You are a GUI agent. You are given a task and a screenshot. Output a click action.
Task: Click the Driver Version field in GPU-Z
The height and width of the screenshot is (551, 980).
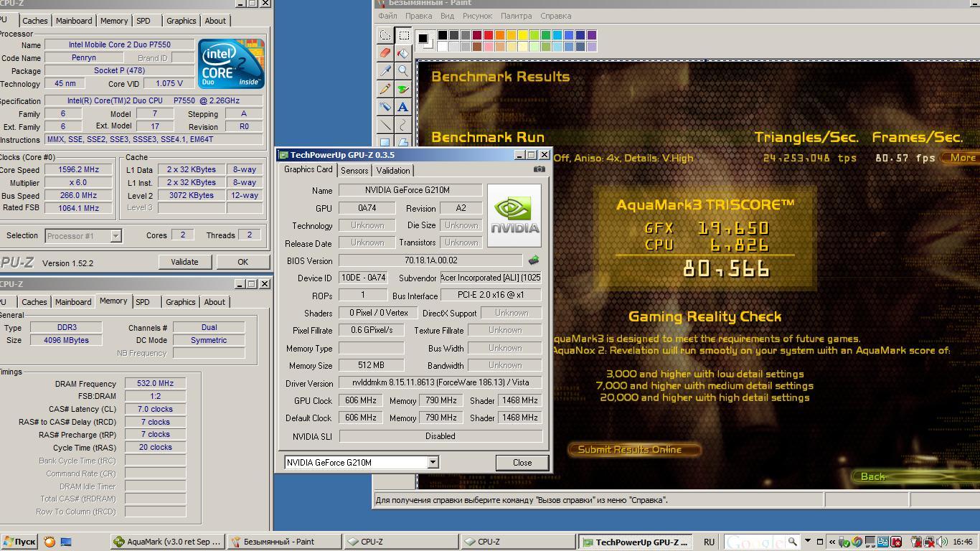click(x=440, y=382)
